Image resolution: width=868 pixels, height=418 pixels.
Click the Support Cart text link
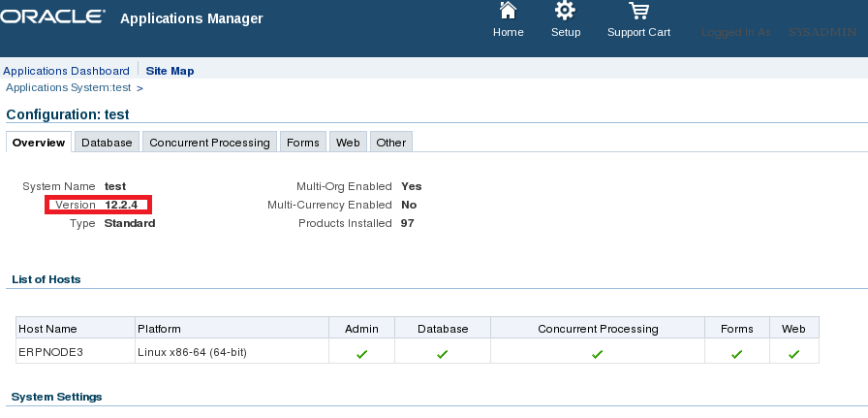click(638, 32)
